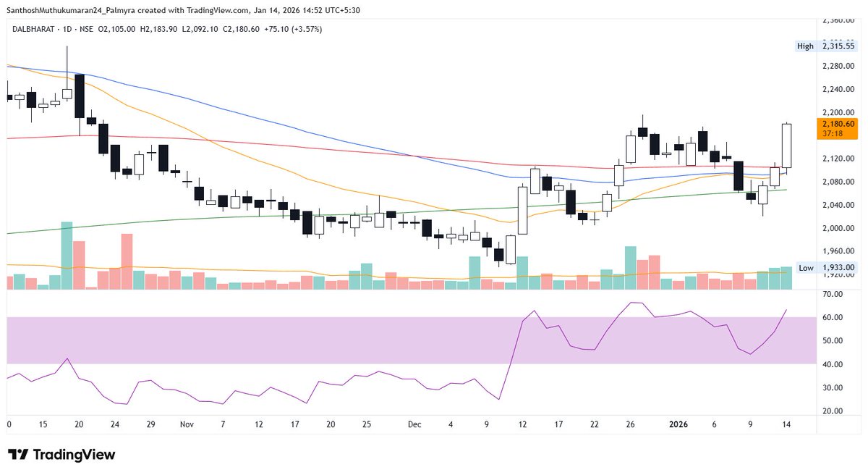868x475 pixels.
Task: Click the 2,240.00 price axis label
Action: pyautogui.click(x=838, y=90)
